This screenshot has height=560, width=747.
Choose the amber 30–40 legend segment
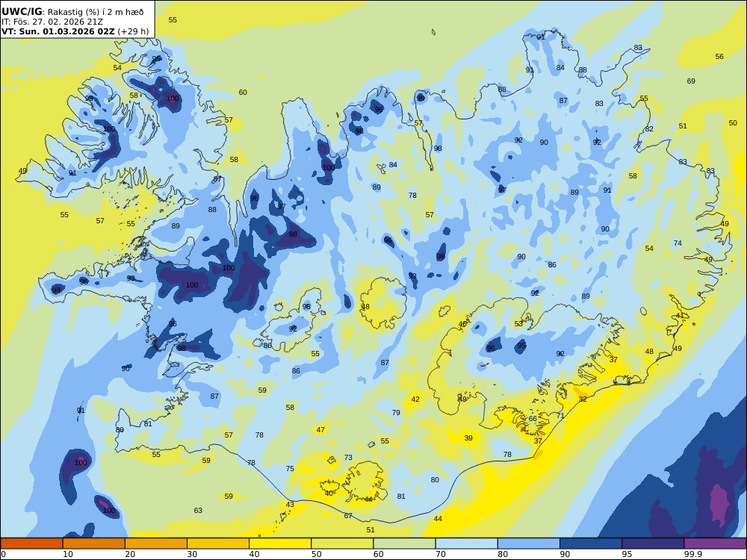coord(218,544)
